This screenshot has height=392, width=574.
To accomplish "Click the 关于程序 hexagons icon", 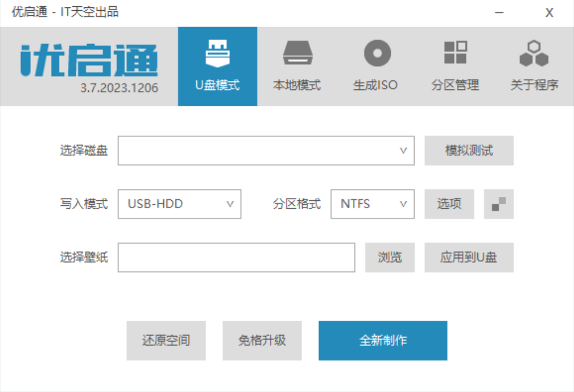I will pyautogui.click(x=534, y=53).
